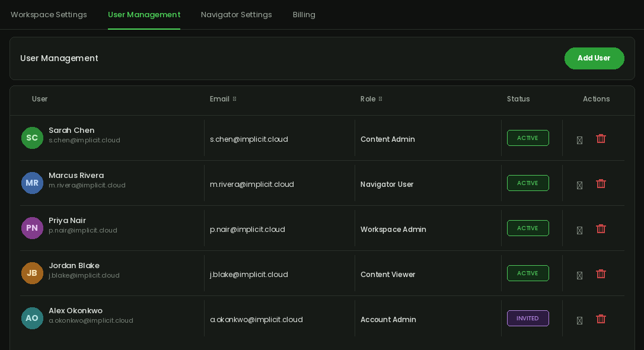
Task: Click email cell m.rivera@implicit.cloud in Email column
Action: pos(252,184)
